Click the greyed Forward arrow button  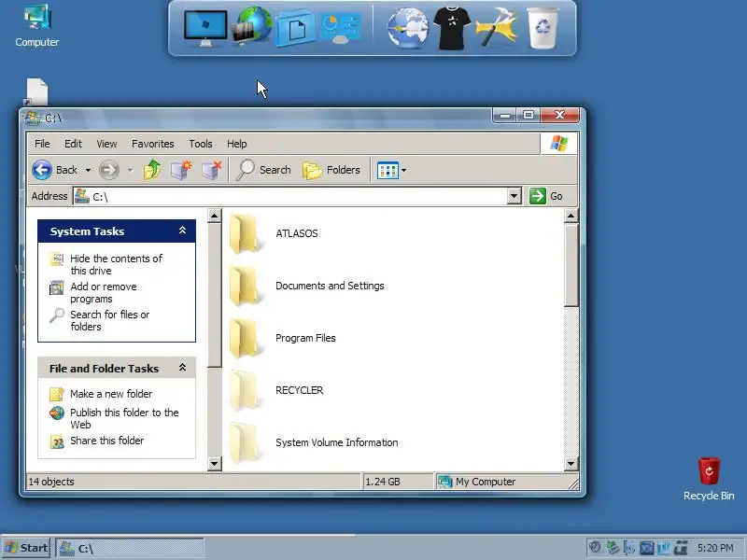click(108, 170)
